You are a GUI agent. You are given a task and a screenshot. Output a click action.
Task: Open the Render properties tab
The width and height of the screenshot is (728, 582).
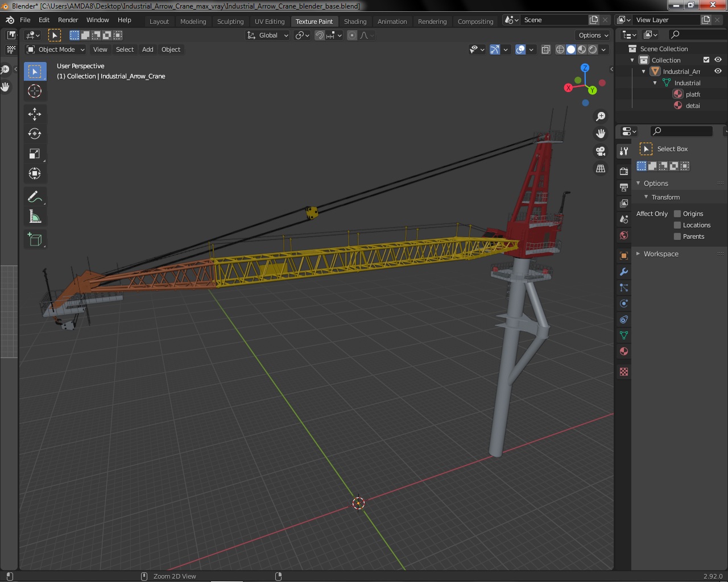pos(624,171)
